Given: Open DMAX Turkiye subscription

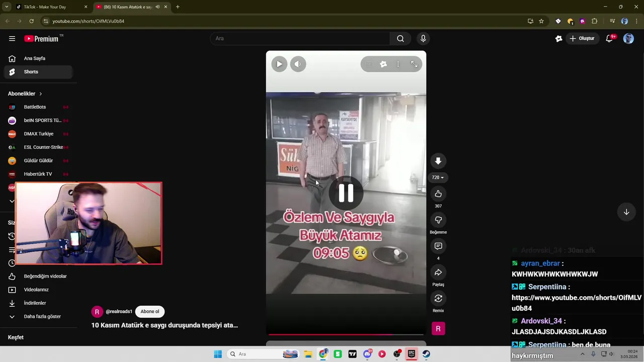Looking at the screenshot, I should tap(39, 134).
